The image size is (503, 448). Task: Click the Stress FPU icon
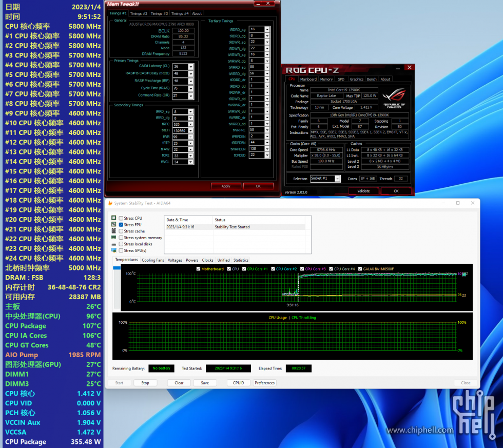(x=113, y=224)
